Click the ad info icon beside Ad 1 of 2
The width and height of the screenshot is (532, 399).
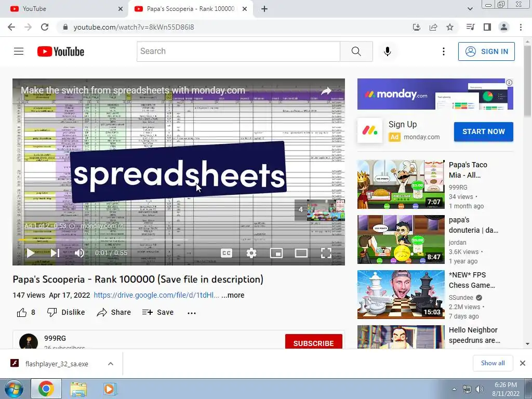tap(72, 226)
